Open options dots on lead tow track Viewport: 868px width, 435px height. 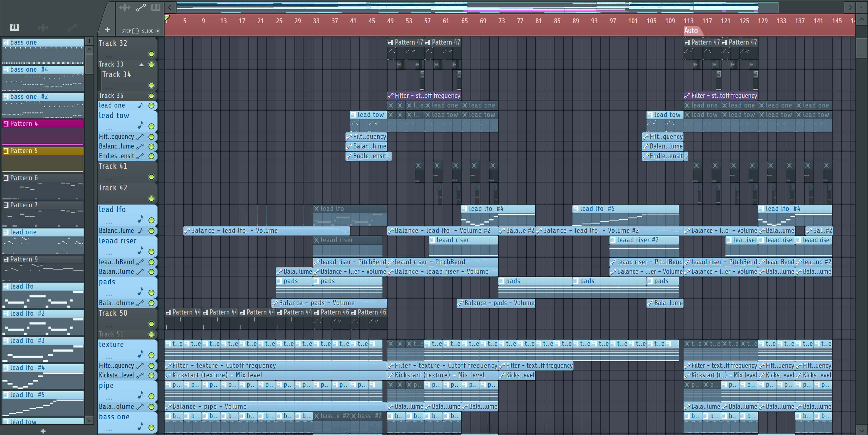(x=109, y=129)
